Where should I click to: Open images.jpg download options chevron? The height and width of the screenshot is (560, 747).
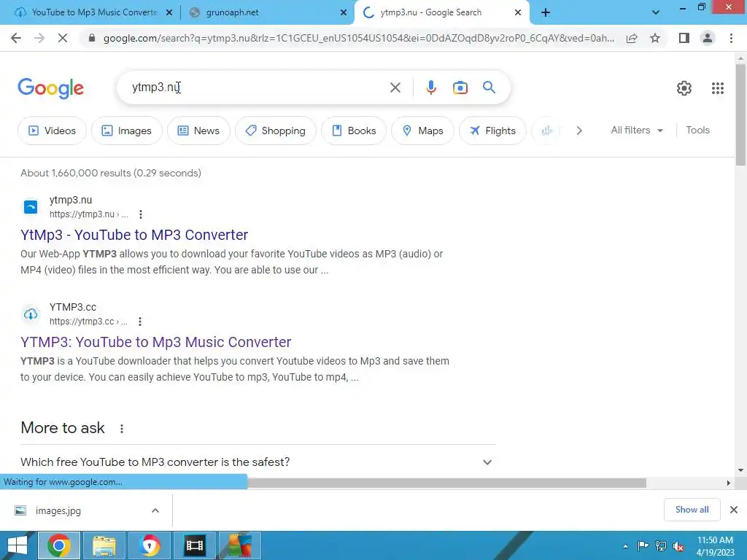point(155,510)
